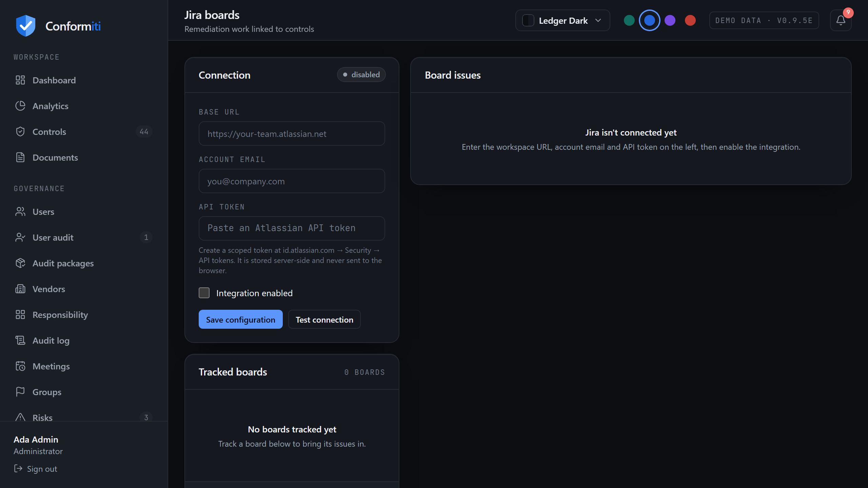Click Save configuration button
868x488 pixels.
click(240, 319)
